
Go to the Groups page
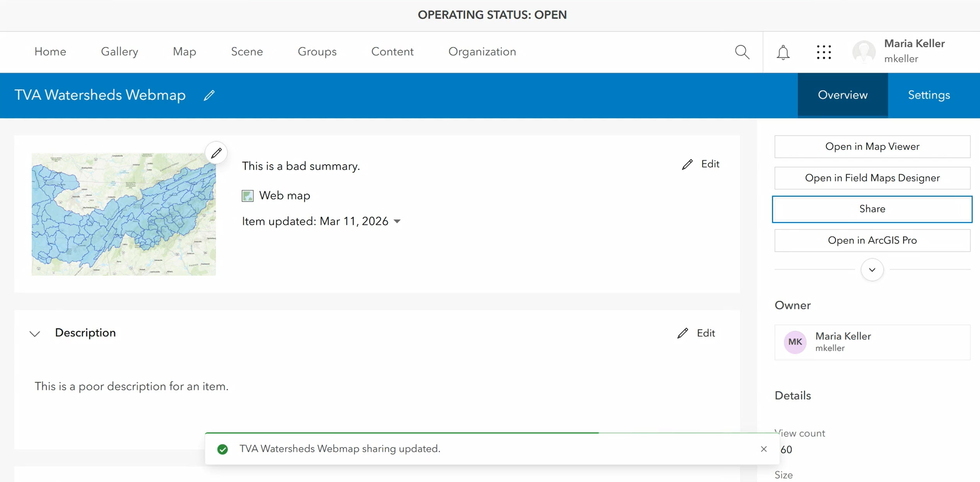317,52
